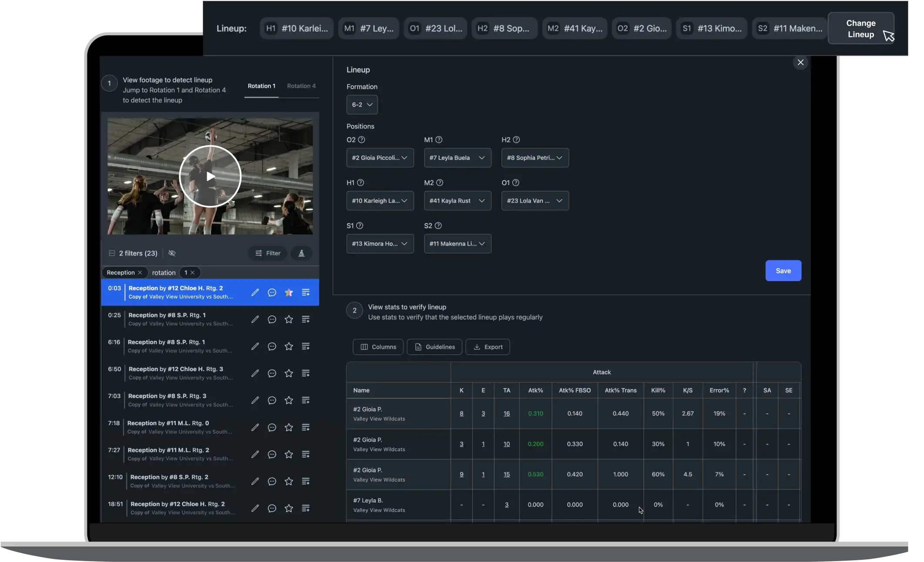Remove the Reception filter chip
The width and height of the screenshot is (924, 562).
[x=140, y=273]
